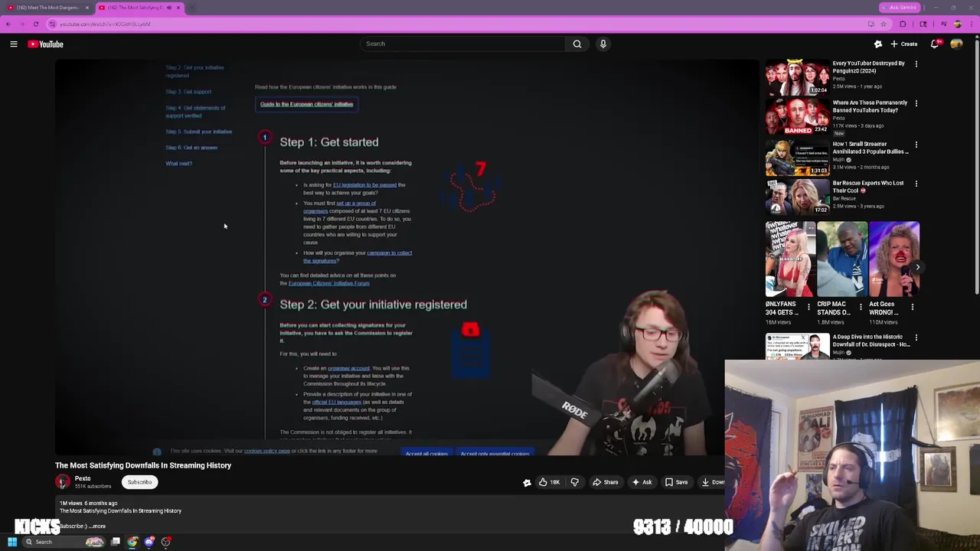Switch to 'Meet The Most Dangerous' tab
The image size is (980, 551).
(46, 8)
